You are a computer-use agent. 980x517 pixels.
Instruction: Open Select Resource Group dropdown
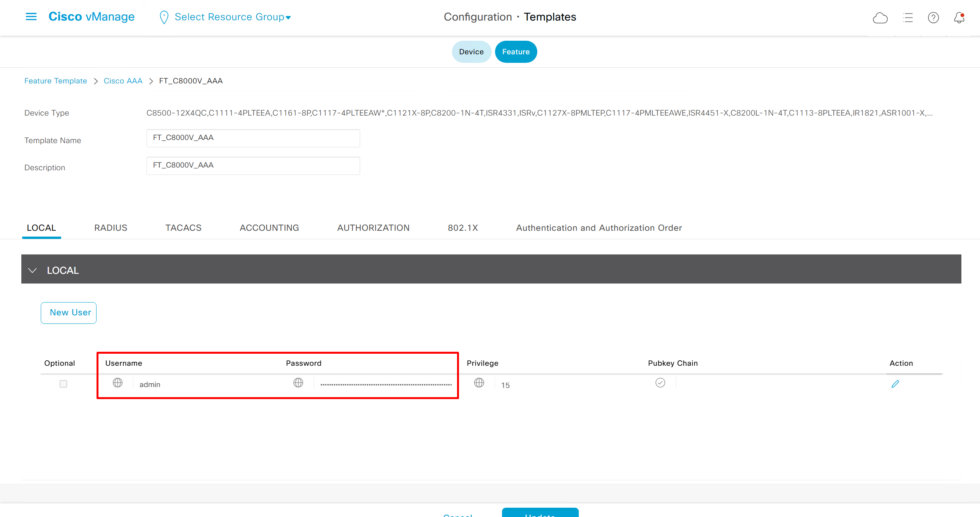coord(232,17)
